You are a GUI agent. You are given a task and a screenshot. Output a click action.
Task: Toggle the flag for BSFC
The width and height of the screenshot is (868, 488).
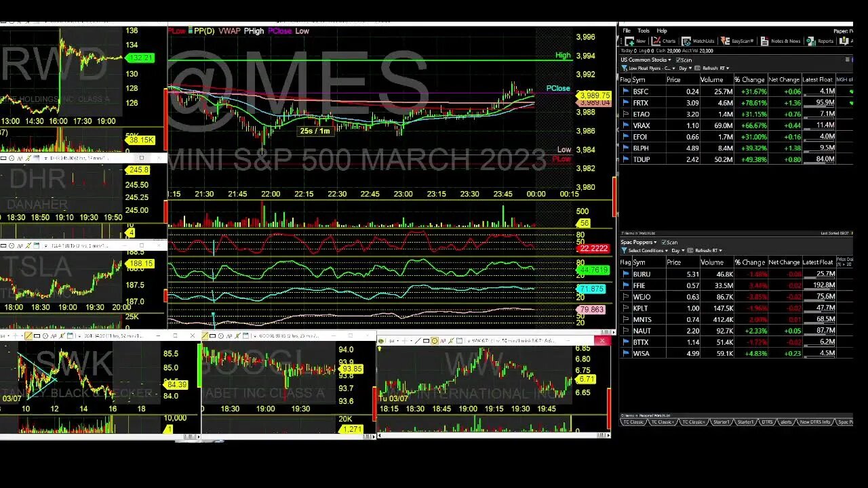pyautogui.click(x=625, y=91)
